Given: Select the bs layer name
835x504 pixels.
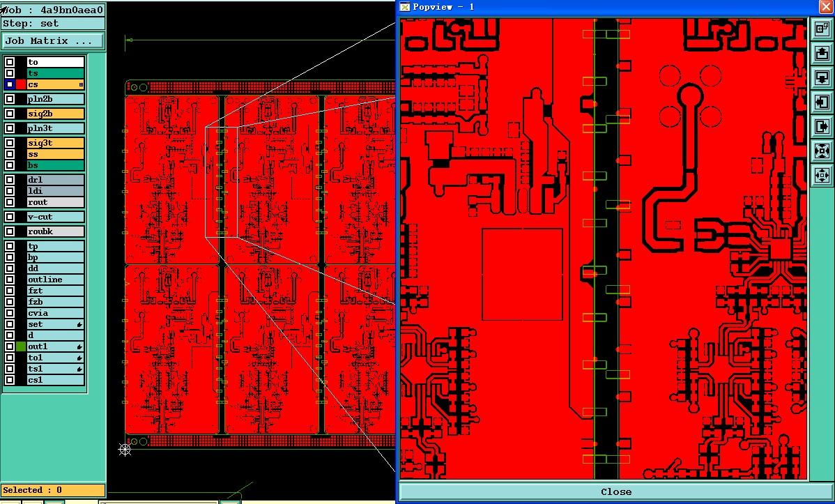Looking at the screenshot, I should pos(55,165).
